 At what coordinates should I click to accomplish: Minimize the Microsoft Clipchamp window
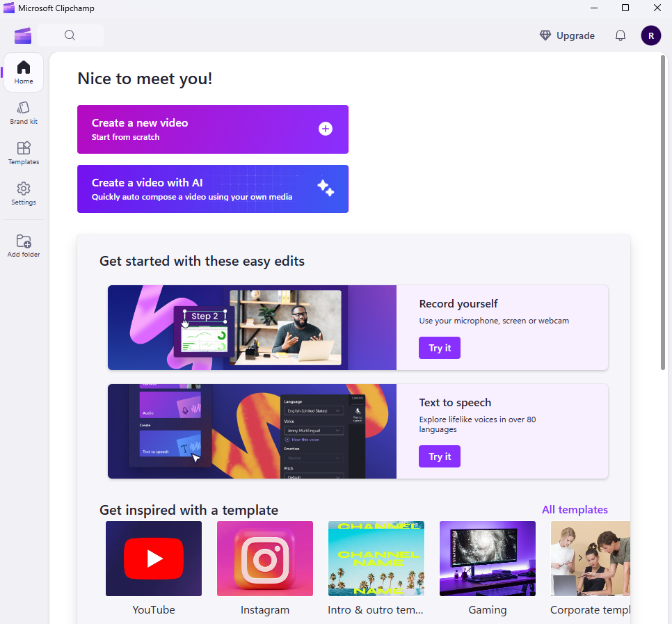tap(594, 8)
